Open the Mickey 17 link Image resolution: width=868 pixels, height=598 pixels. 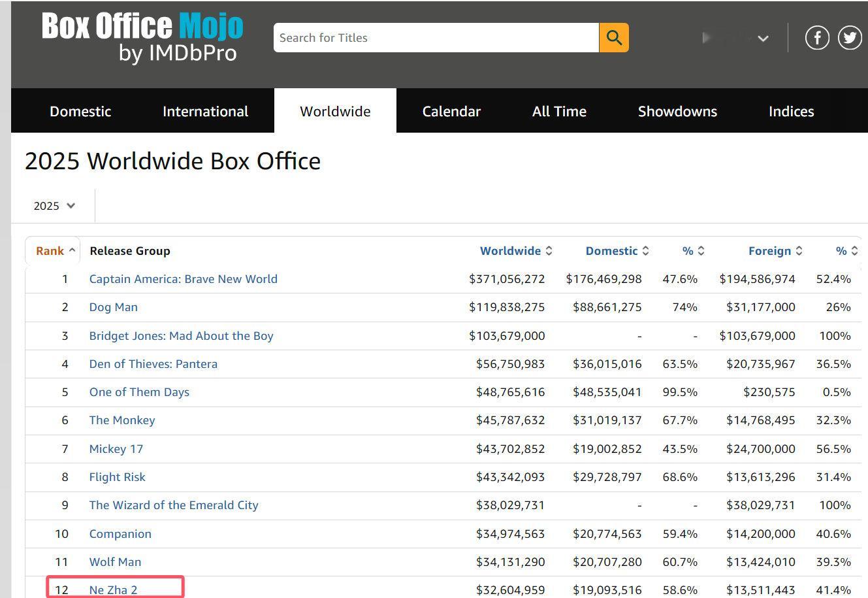[x=116, y=449]
